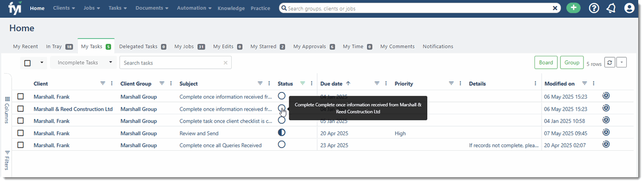Open the Priority column options menu
The image size is (644, 183).
tap(460, 83)
